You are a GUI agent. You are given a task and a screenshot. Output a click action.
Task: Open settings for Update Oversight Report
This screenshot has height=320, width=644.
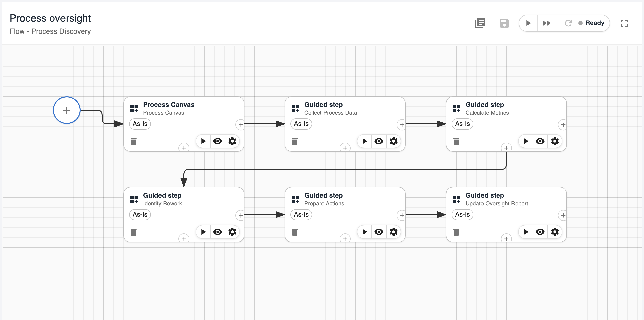[x=555, y=232]
